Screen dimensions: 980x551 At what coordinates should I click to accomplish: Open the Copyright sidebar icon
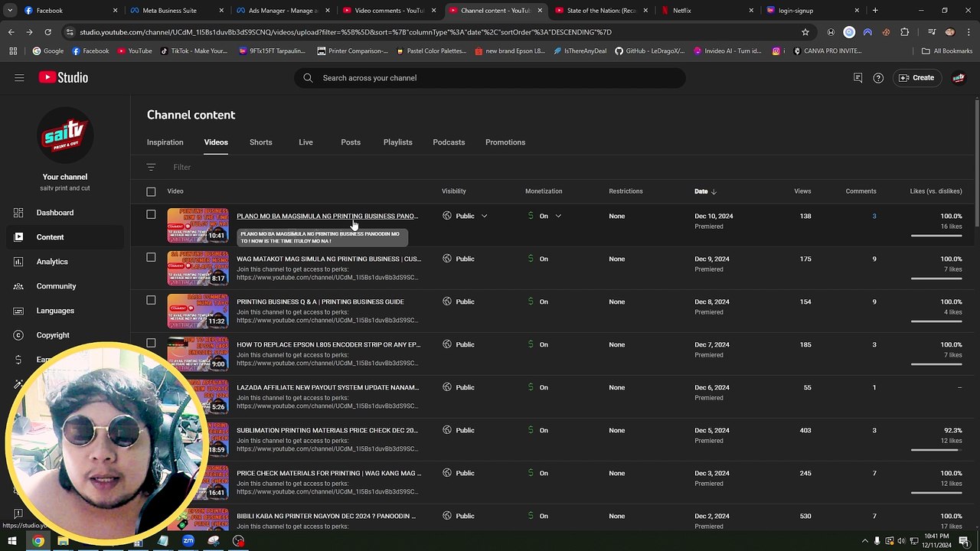[18, 335]
